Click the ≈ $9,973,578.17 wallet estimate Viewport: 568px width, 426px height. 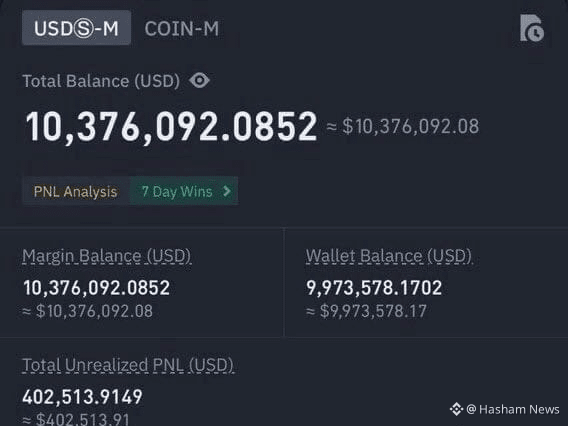tap(366, 311)
